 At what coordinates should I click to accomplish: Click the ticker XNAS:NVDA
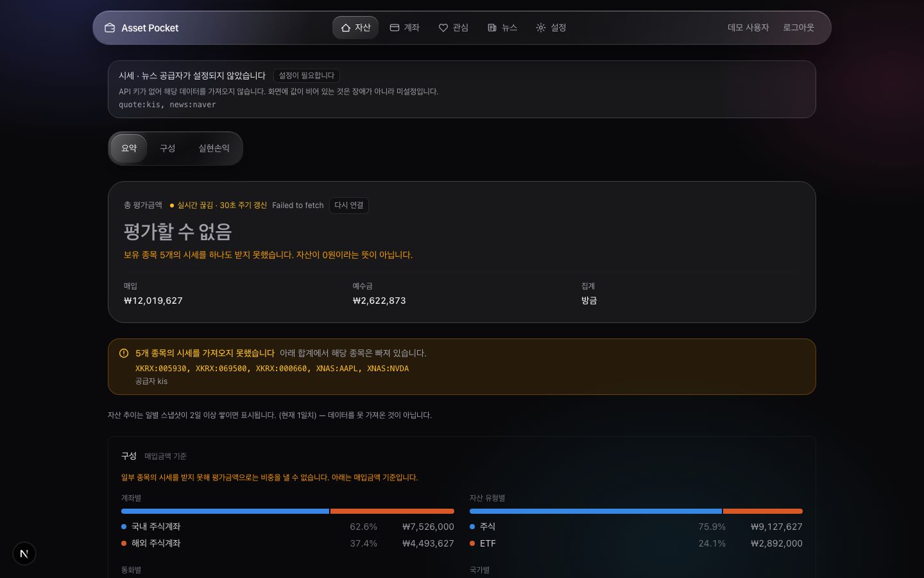[x=388, y=369]
